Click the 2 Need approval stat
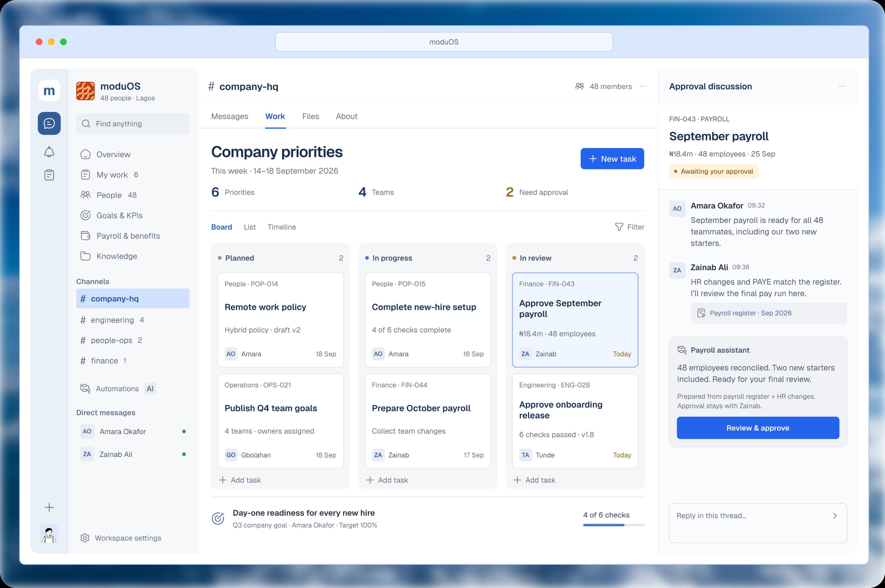This screenshot has height=588, width=885. 537,192
